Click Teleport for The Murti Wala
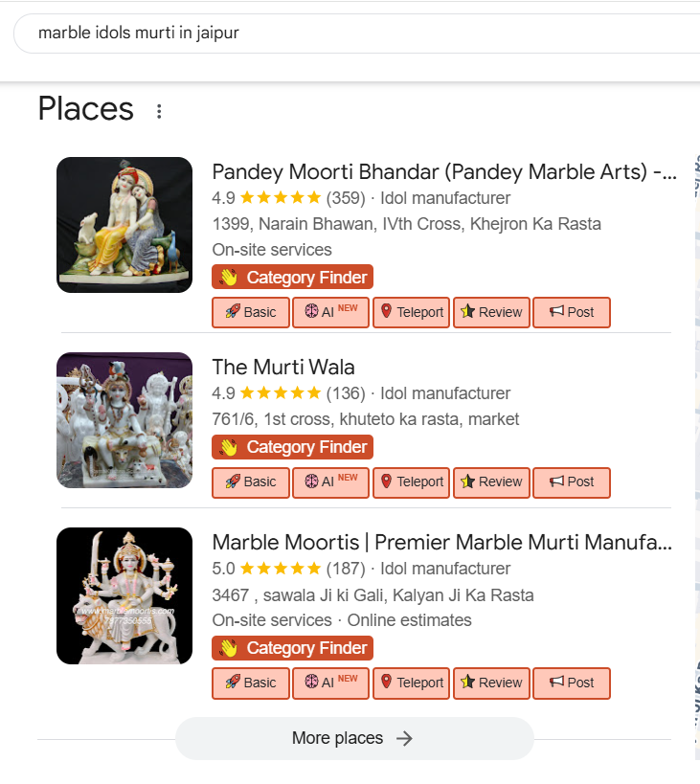The height and width of the screenshot is (784, 700). click(x=411, y=482)
